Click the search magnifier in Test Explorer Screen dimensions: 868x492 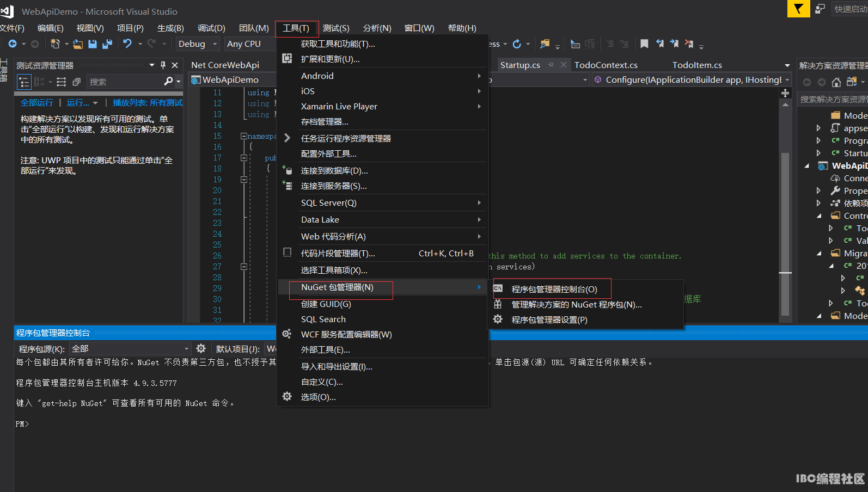pos(169,82)
